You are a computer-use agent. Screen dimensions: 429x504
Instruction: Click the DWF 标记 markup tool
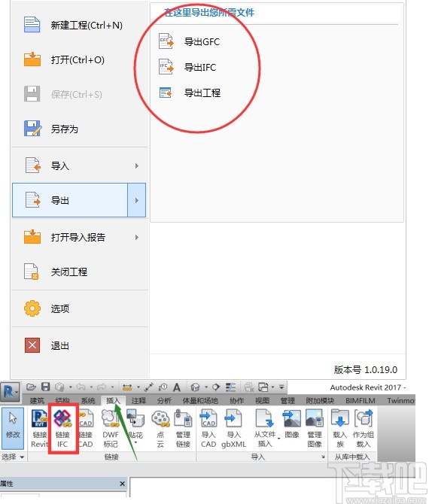point(111,429)
